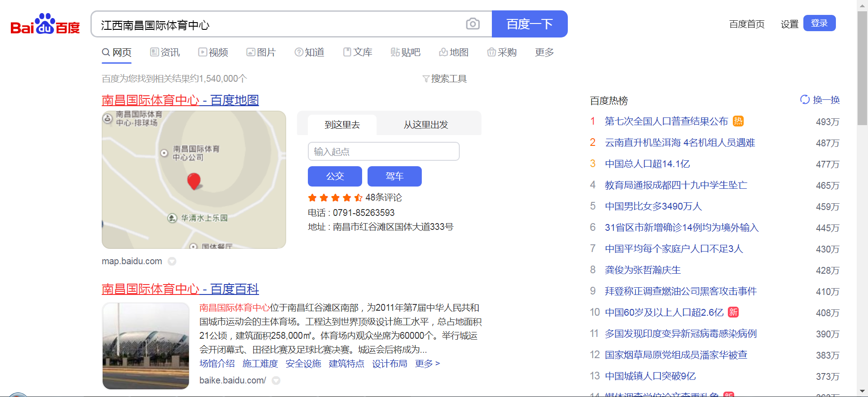Open hot item 中国总人口超14.1亿
The width and height of the screenshot is (868, 397).
pos(647,163)
